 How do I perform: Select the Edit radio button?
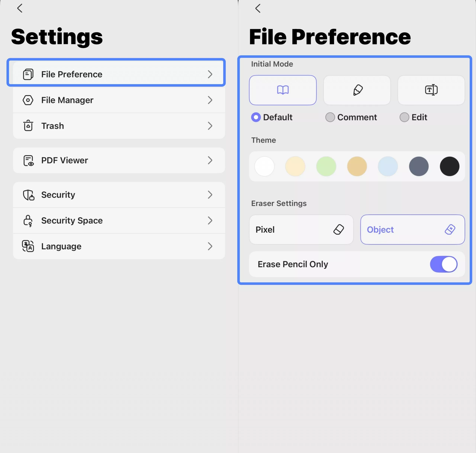pos(404,117)
